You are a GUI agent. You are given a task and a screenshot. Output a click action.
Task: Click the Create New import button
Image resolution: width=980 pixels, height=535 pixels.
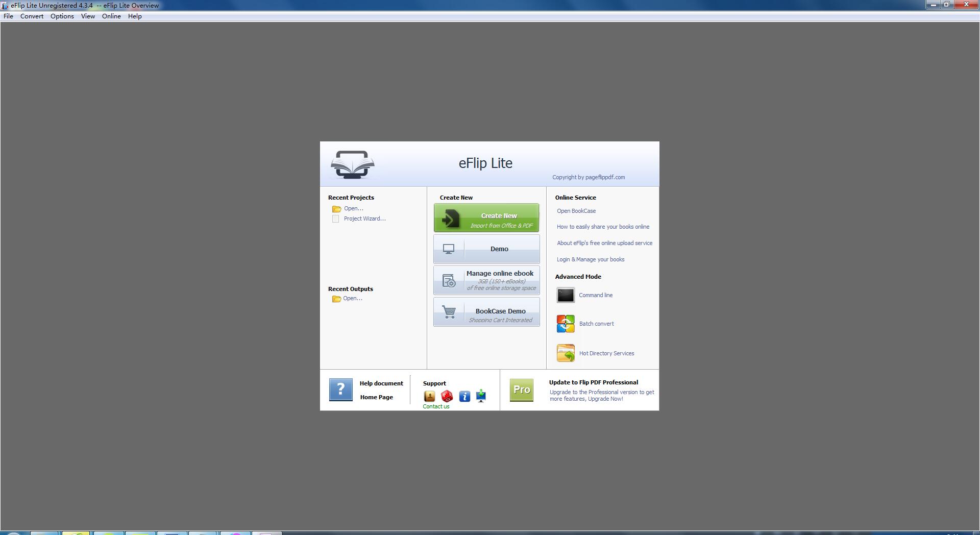tap(486, 218)
